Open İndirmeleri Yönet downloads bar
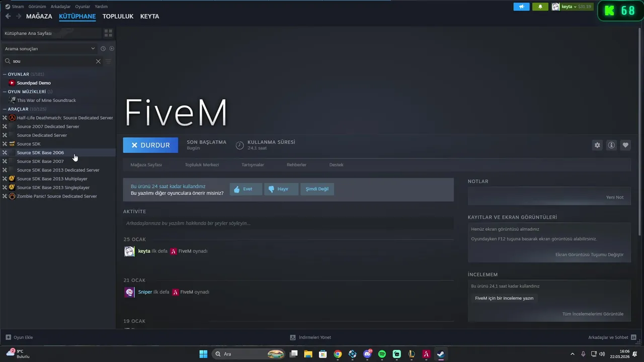Image resolution: width=644 pixels, height=362 pixels. [310, 337]
